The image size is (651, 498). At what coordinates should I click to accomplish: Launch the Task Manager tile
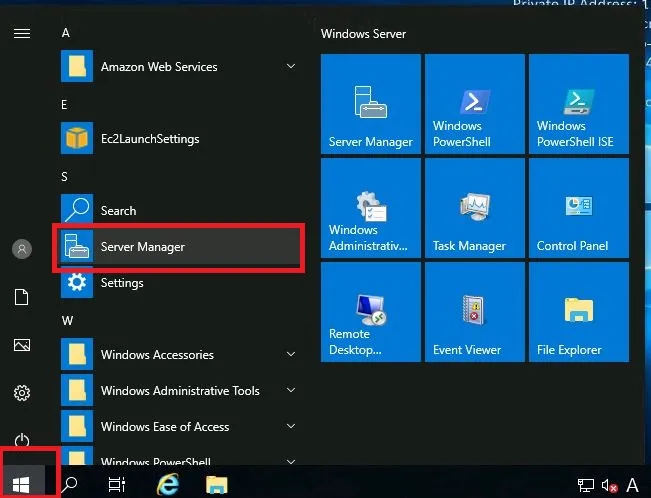474,208
